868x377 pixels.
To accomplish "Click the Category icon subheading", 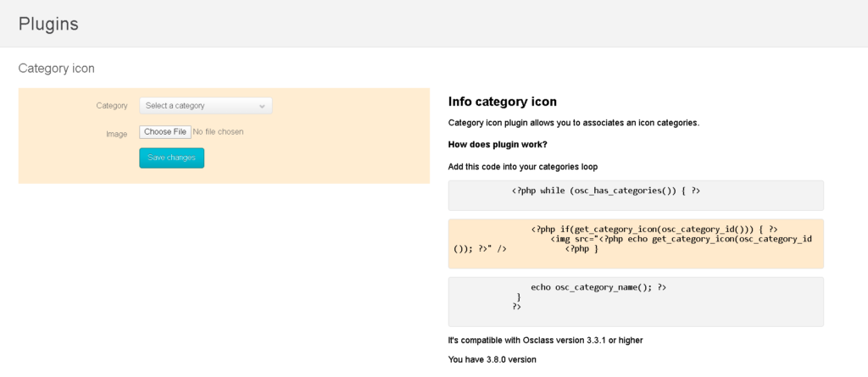I will (57, 68).
